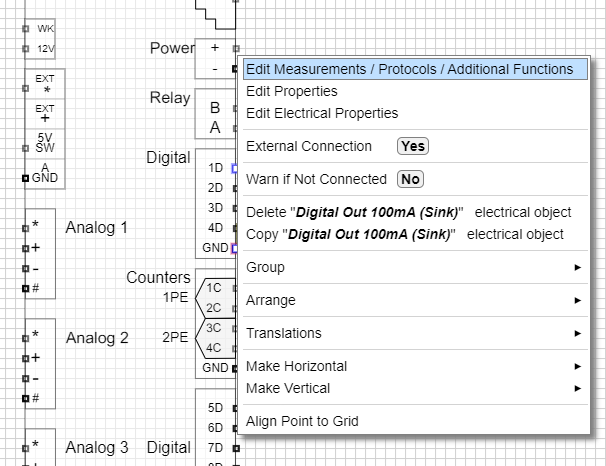The image size is (606, 466).
Task: Click the Counters label
Action: point(158,277)
